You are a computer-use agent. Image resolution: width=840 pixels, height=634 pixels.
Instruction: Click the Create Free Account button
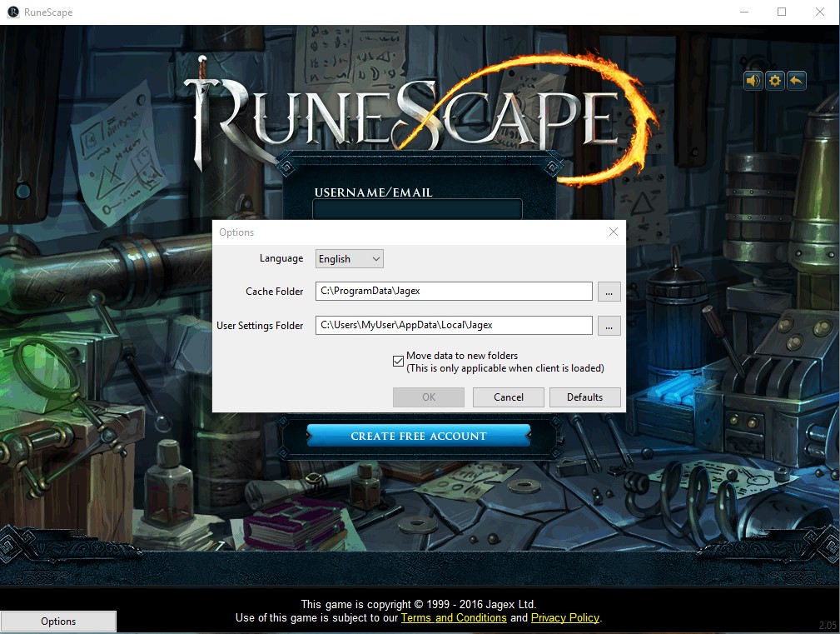(419, 436)
